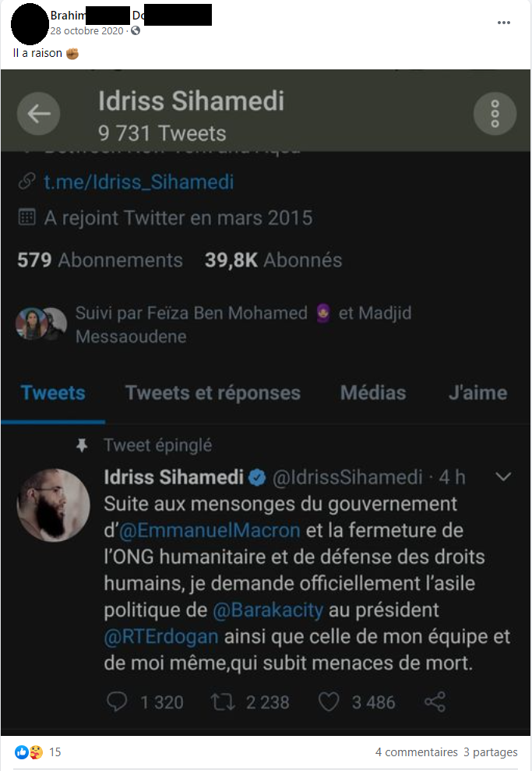Click the 3 partages link
This screenshot has height=771, width=532.
[490, 752]
